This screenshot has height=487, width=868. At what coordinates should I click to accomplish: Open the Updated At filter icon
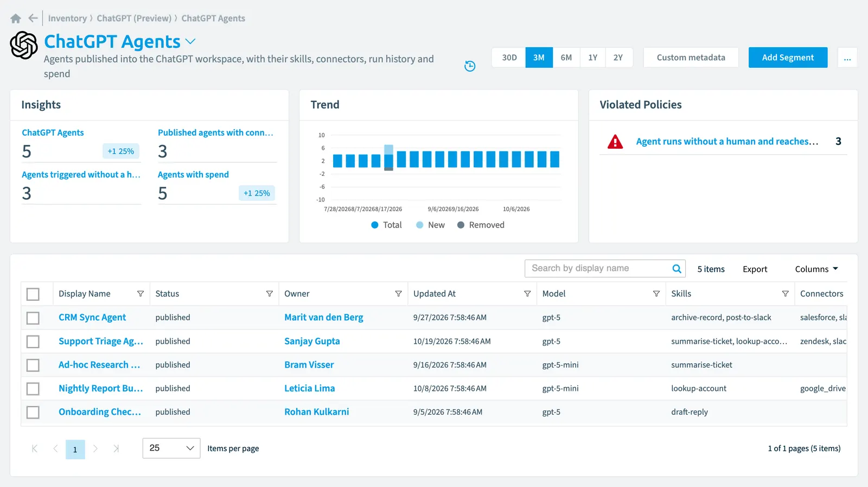click(x=527, y=294)
